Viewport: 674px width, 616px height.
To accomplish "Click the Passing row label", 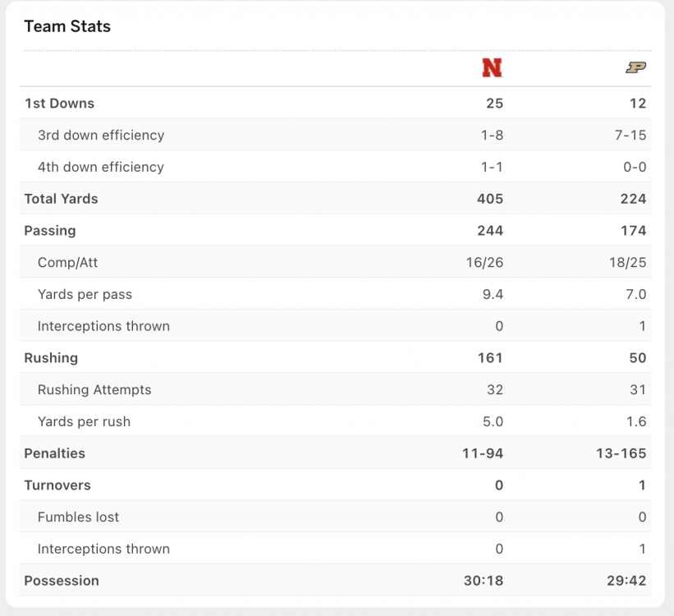I will [x=49, y=231].
